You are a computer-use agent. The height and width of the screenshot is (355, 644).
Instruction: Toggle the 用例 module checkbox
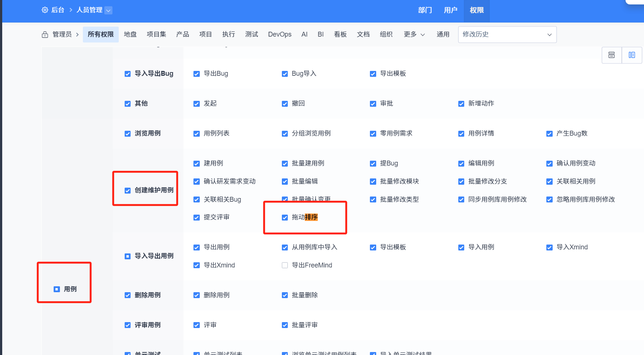coord(57,289)
